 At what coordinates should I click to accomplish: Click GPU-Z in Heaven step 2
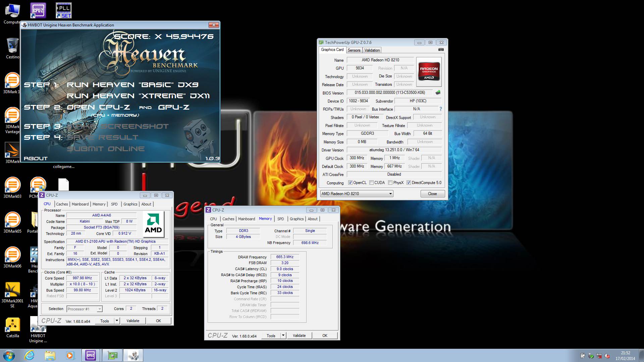pyautogui.click(x=173, y=107)
